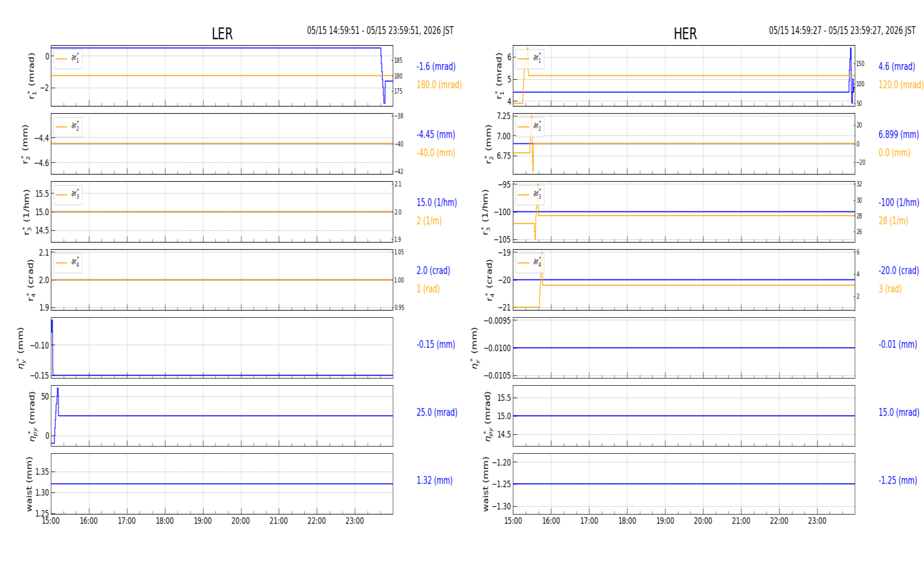Click the 16:00 tick label under LER plots

(x=89, y=521)
